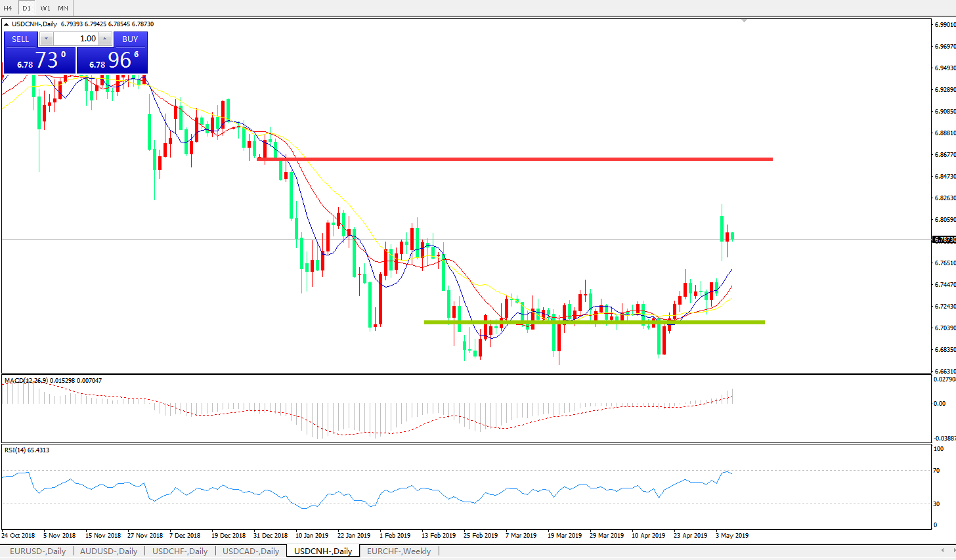Select the red horizontal resistance line
The height and width of the screenshot is (560, 956).
[x=515, y=159]
